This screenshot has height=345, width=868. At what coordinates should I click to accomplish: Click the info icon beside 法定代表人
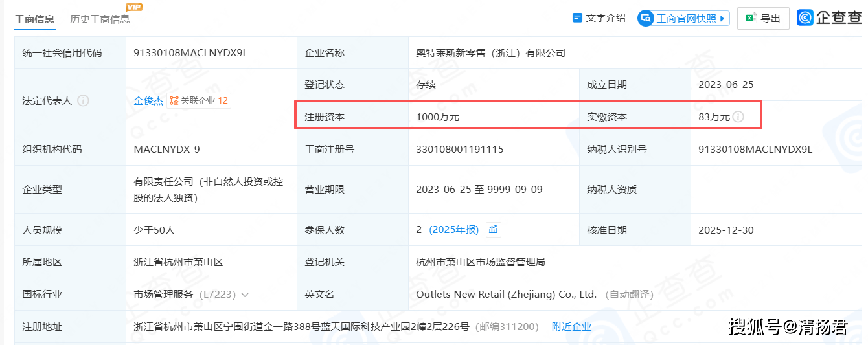(x=83, y=100)
